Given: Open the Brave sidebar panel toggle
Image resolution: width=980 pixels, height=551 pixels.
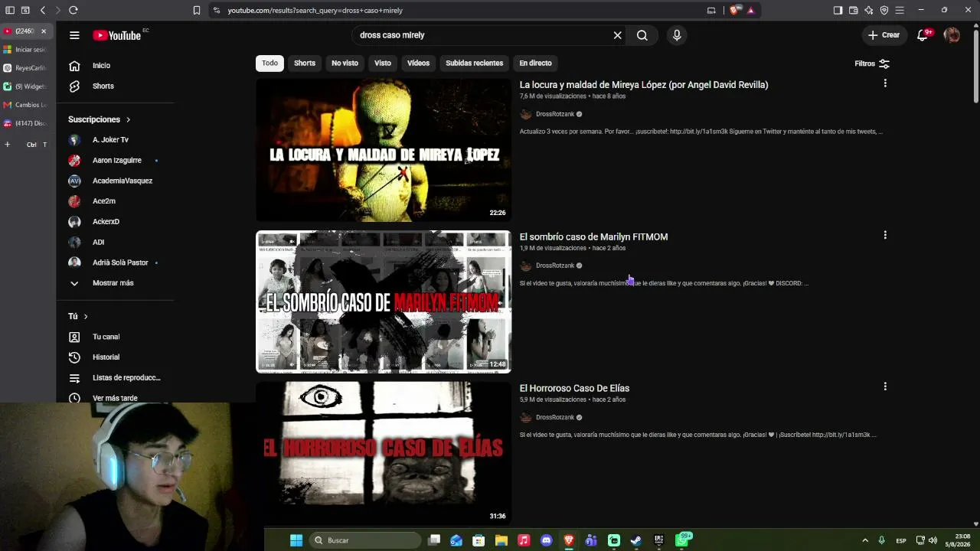Looking at the screenshot, I should [838, 10].
